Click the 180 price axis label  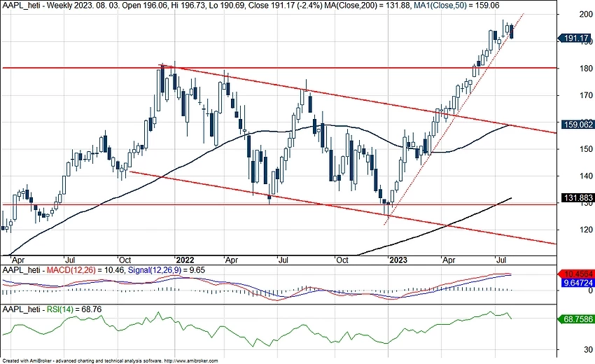587,69
